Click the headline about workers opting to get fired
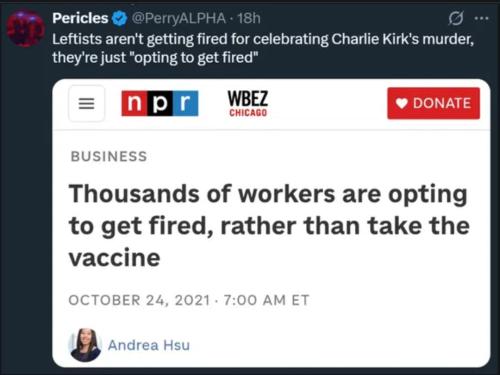 pyautogui.click(x=269, y=226)
